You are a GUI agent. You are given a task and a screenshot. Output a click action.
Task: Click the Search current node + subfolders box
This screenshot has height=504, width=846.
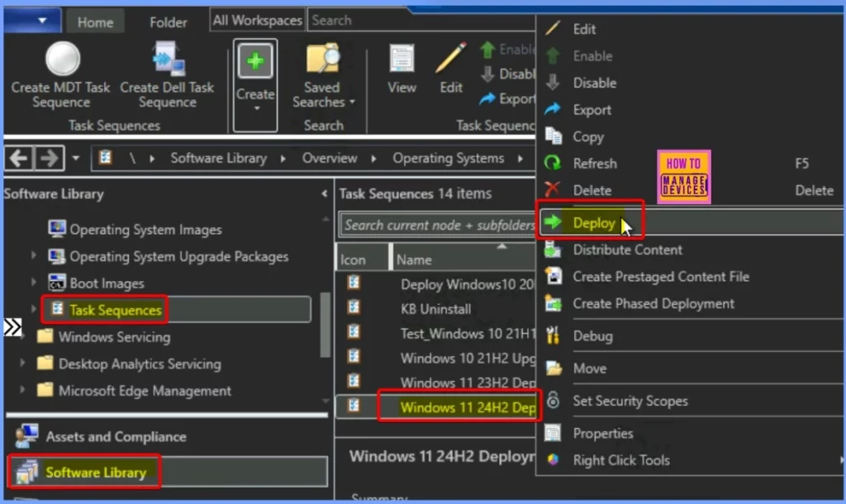(x=438, y=225)
